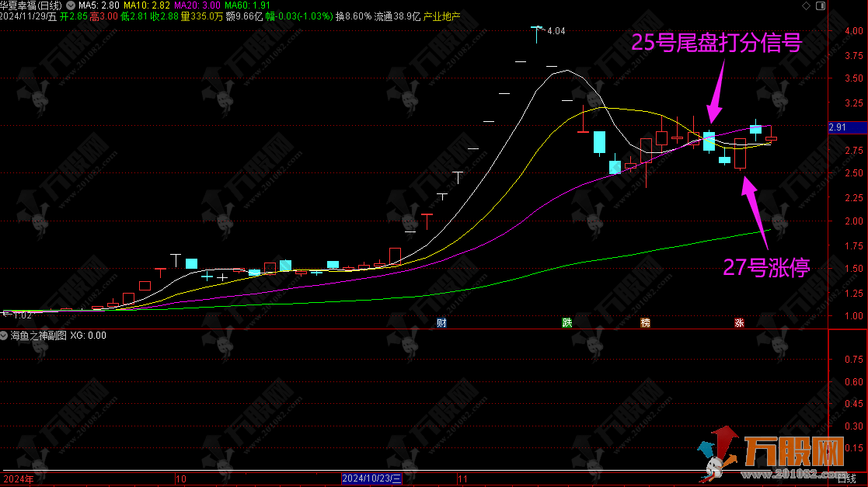This screenshot has width=868, height=487.
Task: Click the 4.04 high price marker
Action: 556,31
